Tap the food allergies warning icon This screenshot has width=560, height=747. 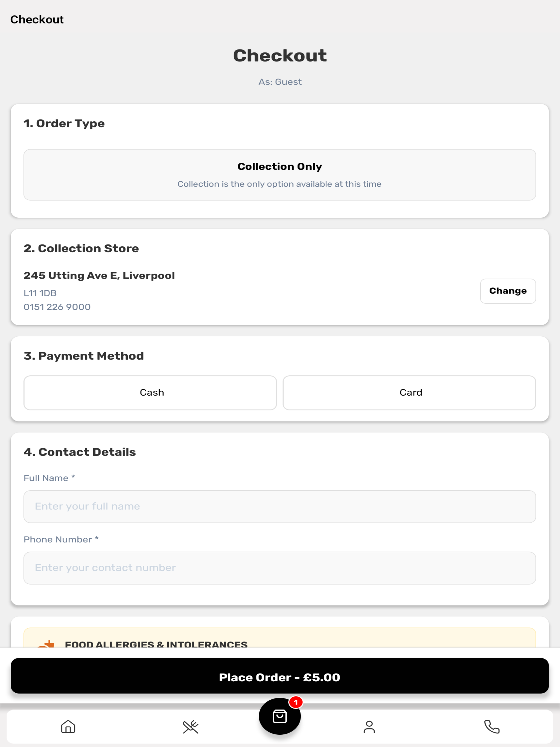tap(46, 644)
